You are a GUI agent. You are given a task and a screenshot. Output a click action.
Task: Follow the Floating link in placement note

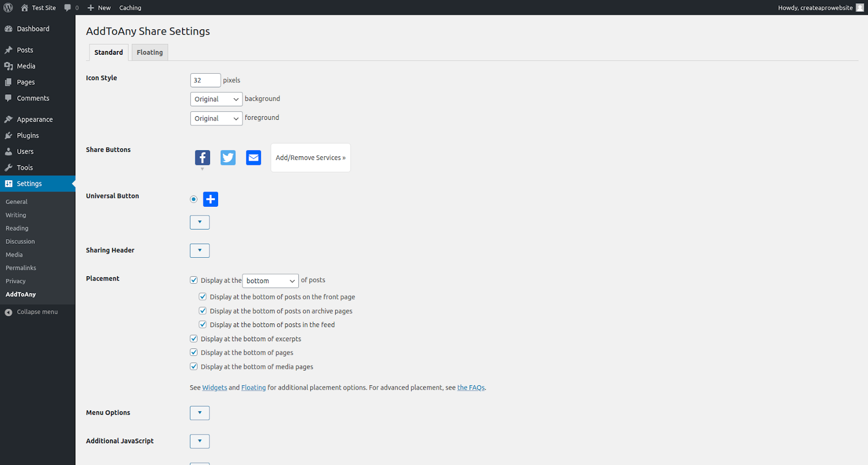pyautogui.click(x=253, y=387)
